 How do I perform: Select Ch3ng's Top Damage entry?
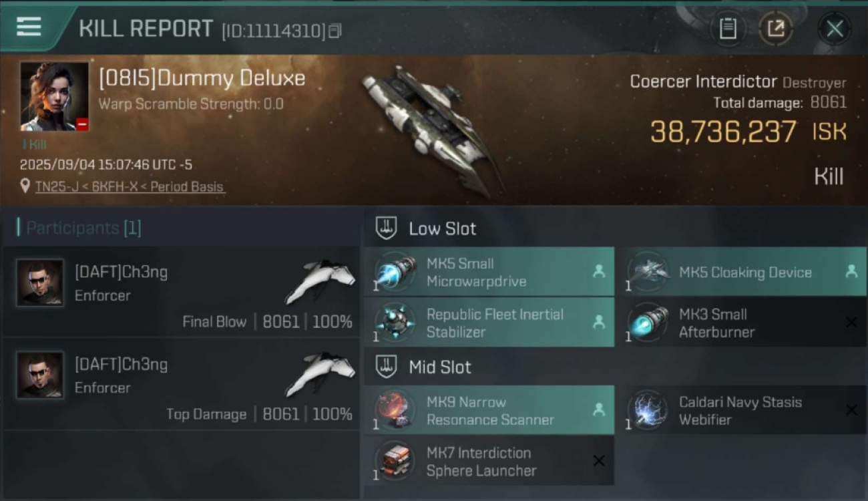click(182, 385)
